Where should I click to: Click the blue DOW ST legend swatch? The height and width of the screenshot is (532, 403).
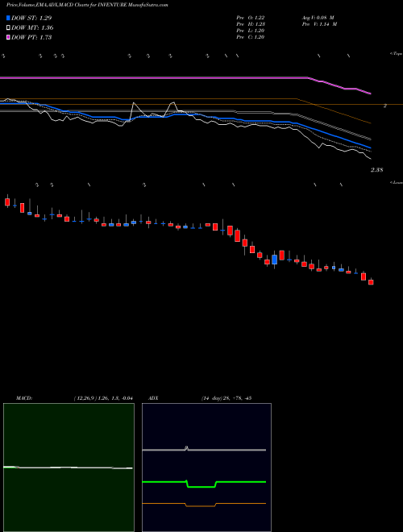coord(8,18)
